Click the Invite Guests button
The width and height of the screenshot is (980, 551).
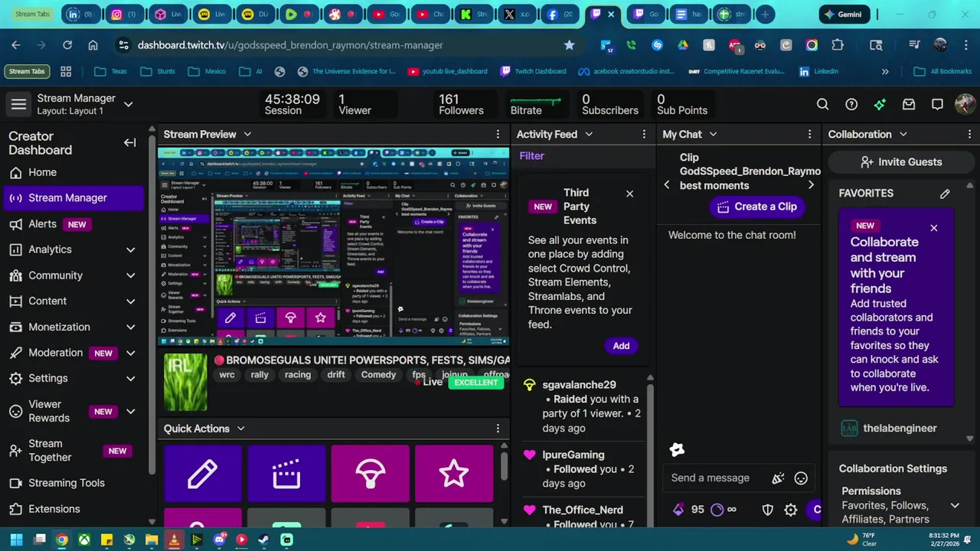pos(900,162)
